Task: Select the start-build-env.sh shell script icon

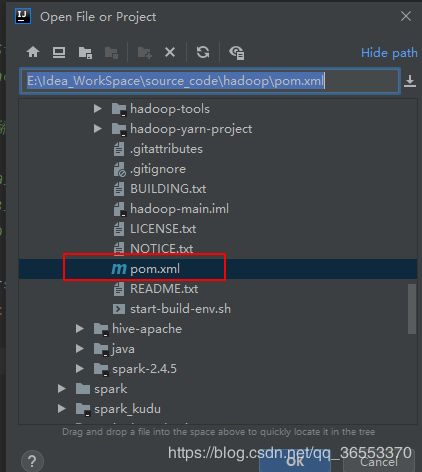Action: 119,309
